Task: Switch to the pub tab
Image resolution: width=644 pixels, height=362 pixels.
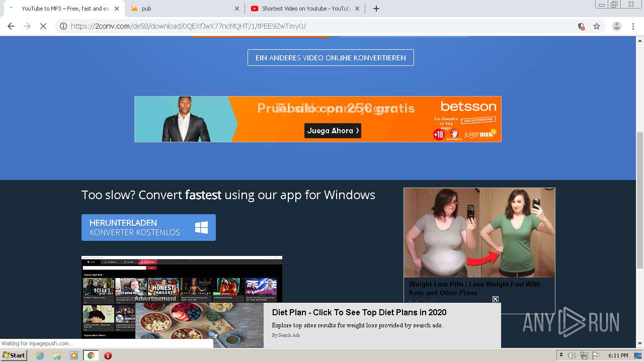Action: point(184,9)
